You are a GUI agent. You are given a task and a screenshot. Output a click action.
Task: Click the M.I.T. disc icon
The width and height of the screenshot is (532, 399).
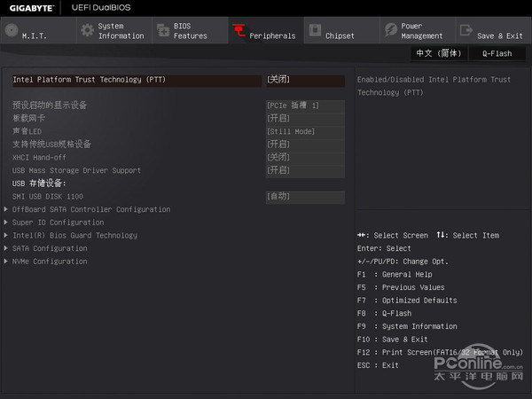pos(12,30)
